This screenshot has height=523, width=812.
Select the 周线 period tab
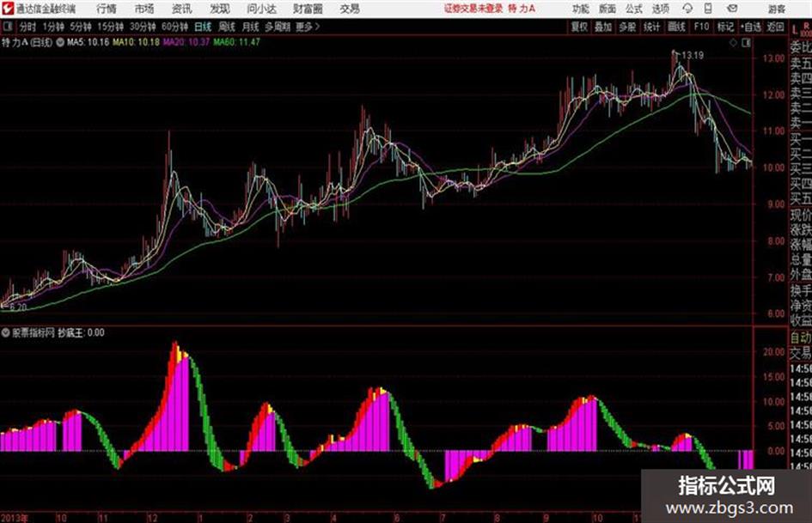click(x=226, y=27)
